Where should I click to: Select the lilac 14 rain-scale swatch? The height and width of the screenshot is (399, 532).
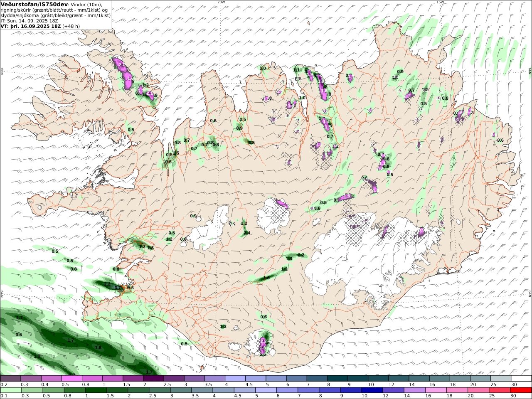415,390
